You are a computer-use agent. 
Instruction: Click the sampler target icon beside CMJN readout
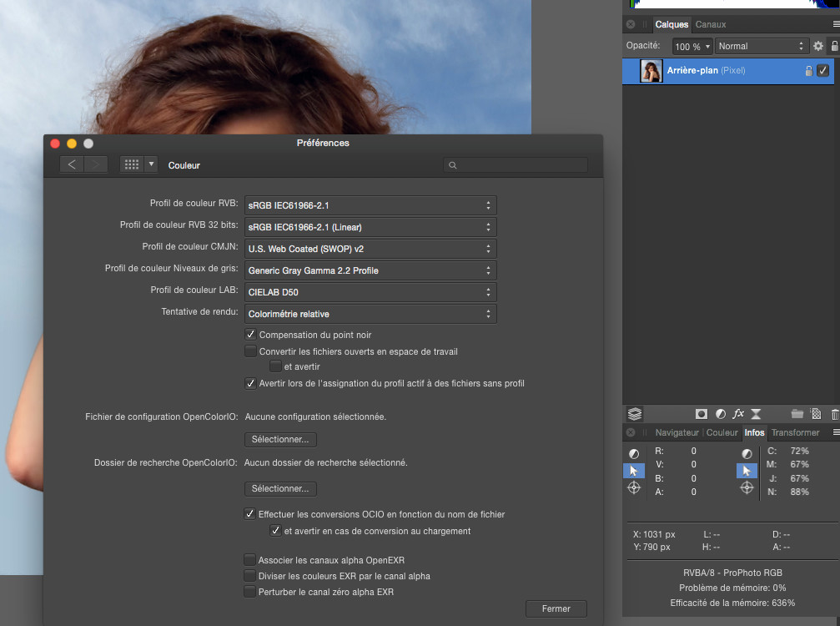pos(747,487)
